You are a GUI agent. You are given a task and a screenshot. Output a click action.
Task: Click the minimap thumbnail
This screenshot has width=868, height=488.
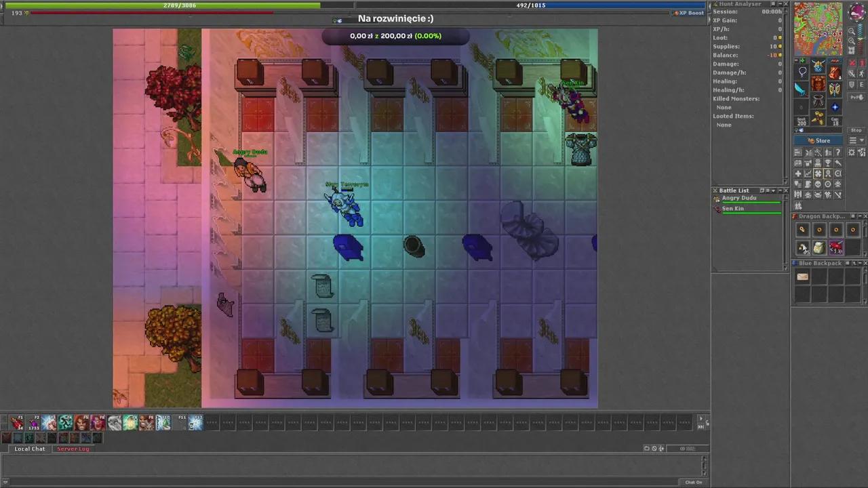(x=818, y=28)
